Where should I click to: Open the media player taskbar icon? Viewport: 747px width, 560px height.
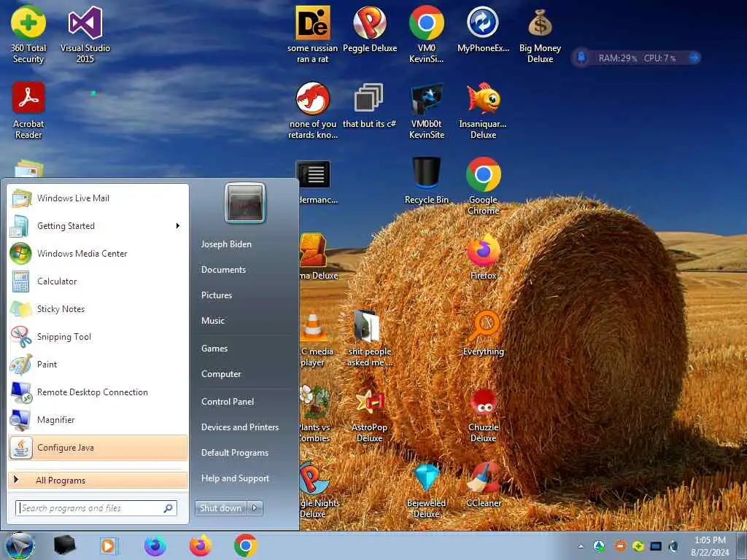[x=109, y=545]
